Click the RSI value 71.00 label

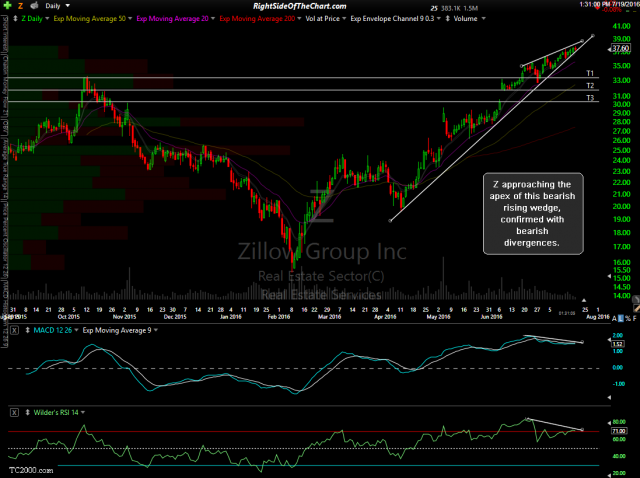619,431
